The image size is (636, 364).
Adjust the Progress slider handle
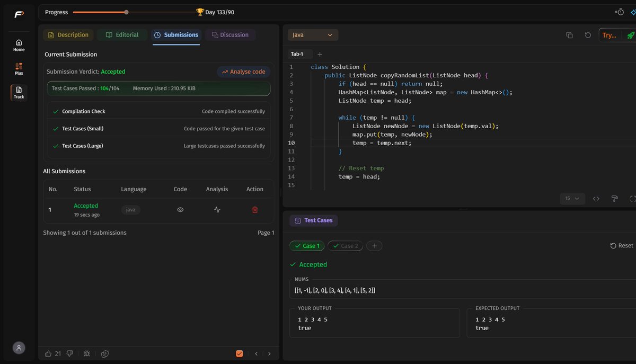pos(126,12)
